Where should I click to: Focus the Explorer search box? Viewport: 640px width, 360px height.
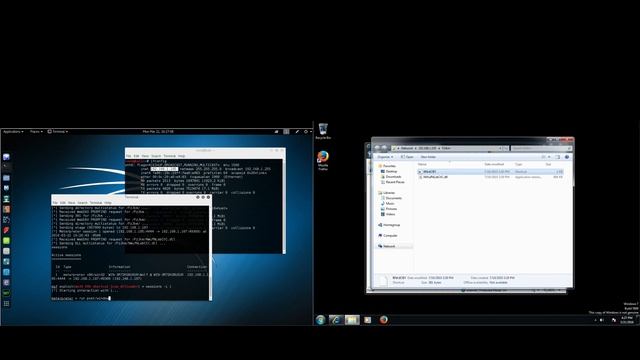click(540, 148)
